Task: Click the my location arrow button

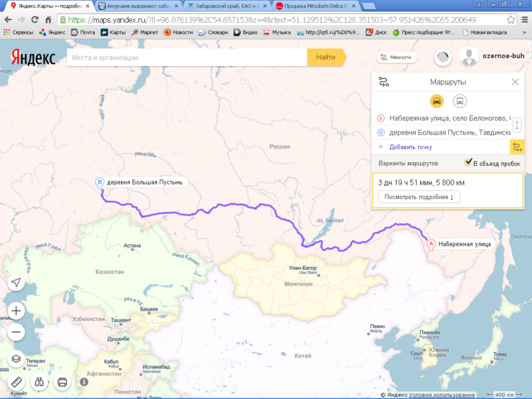Action: pyautogui.click(x=16, y=282)
